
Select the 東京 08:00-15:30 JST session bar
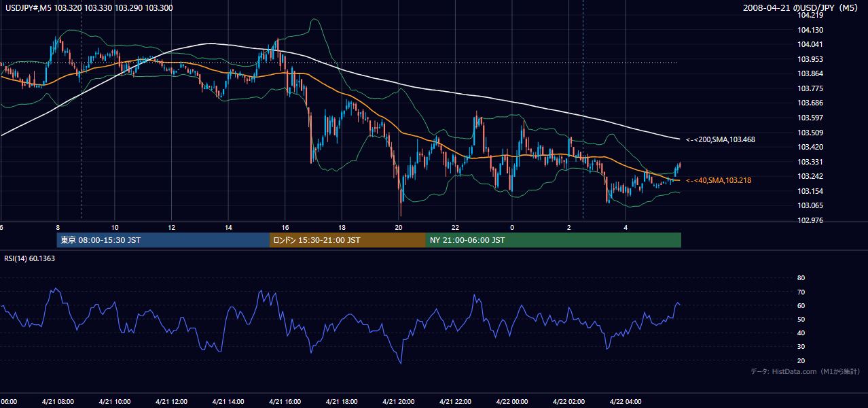tap(163, 240)
